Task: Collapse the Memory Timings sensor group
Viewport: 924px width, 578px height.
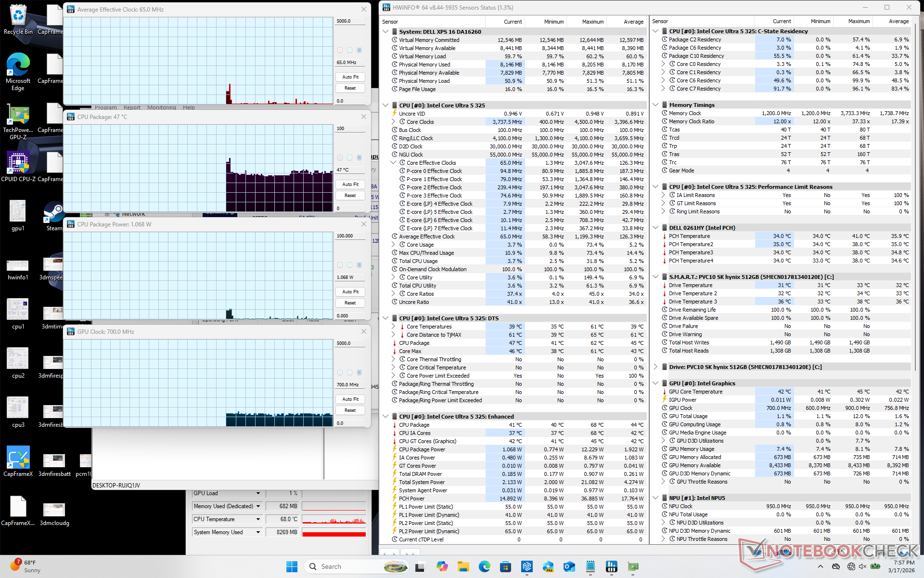Action: (x=655, y=105)
